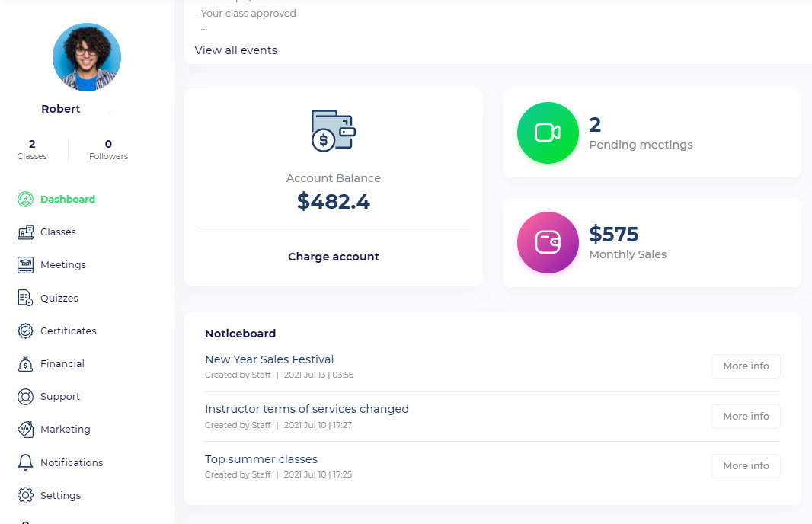This screenshot has width=812, height=524.
Task: Click the Financial money bag icon
Action: [25, 364]
